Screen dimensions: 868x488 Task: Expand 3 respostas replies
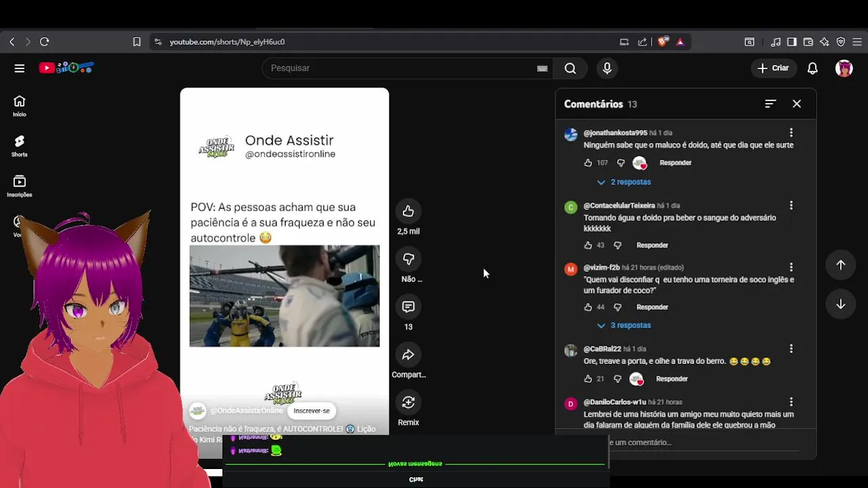tap(624, 325)
